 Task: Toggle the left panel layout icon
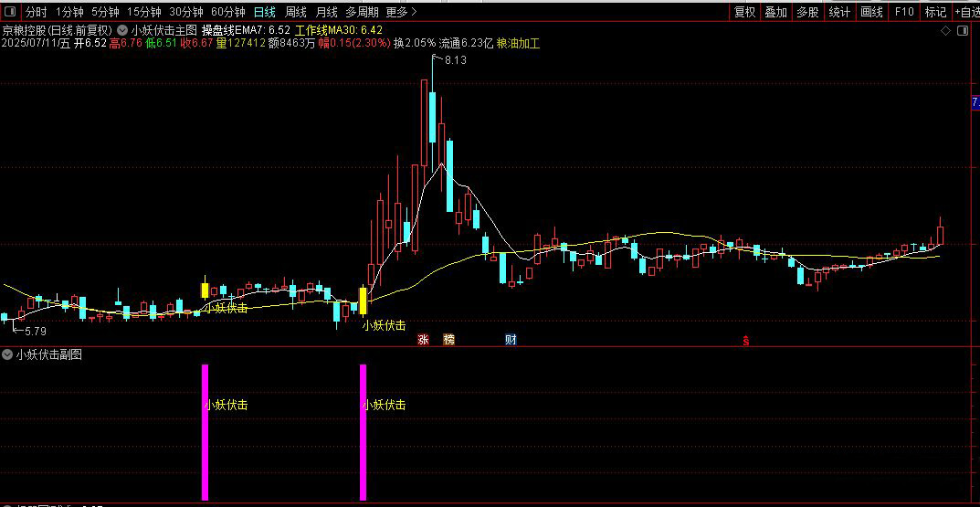point(11,11)
